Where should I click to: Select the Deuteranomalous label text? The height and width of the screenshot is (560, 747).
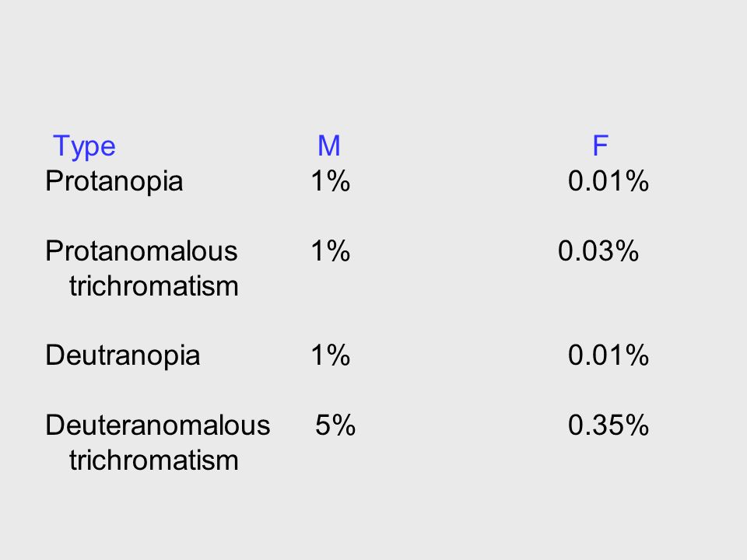[158, 425]
